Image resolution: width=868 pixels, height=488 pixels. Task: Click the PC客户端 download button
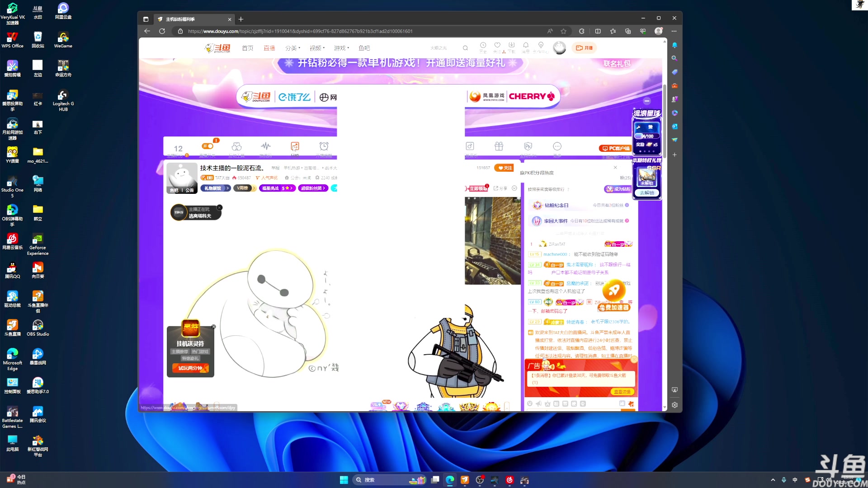(x=615, y=148)
